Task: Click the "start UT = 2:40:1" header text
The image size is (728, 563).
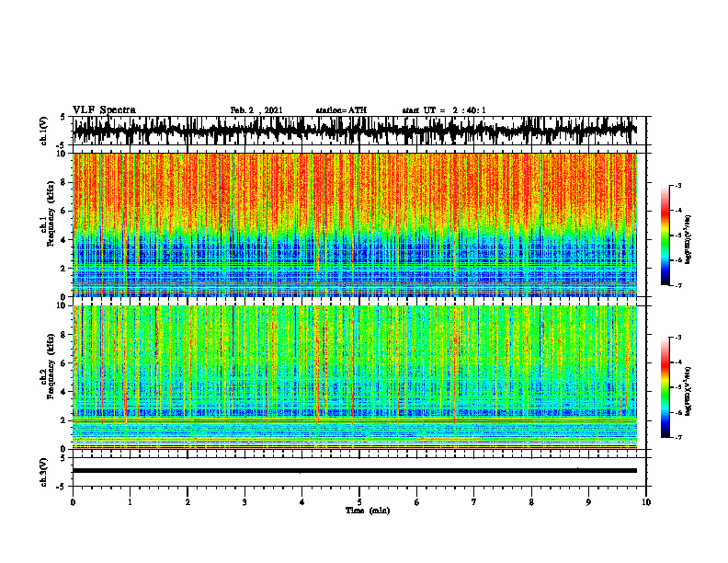Action: (444, 110)
